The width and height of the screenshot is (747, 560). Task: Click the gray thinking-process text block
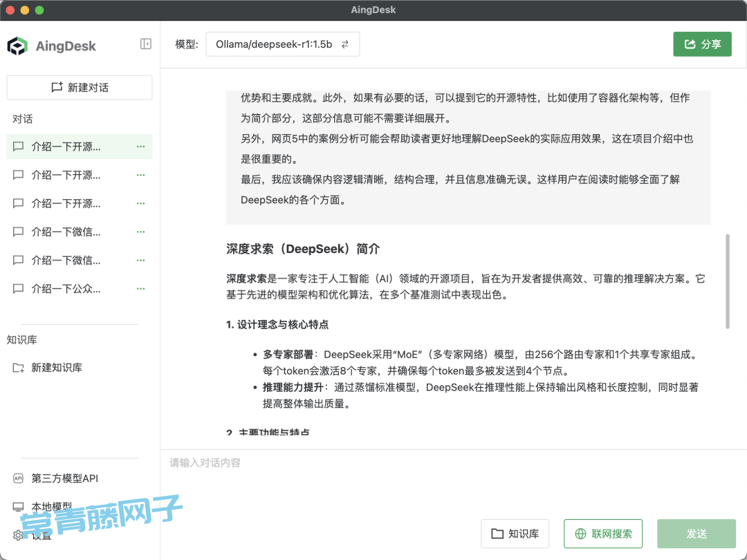pyautogui.click(x=468, y=157)
